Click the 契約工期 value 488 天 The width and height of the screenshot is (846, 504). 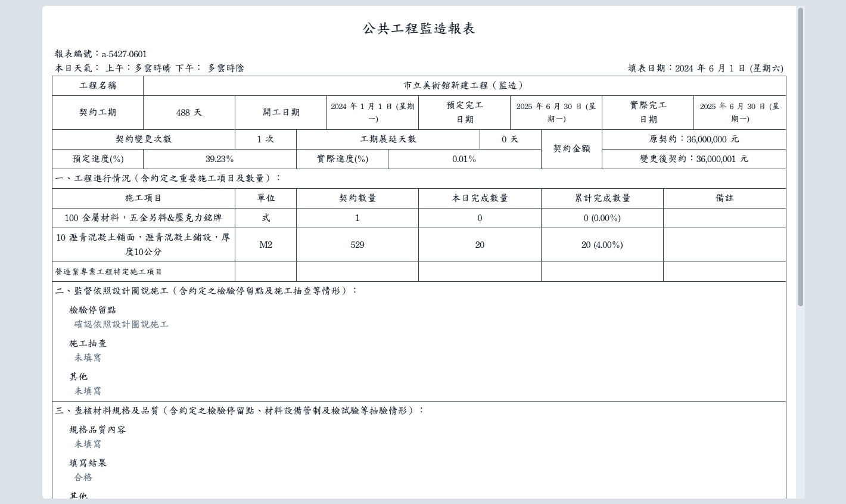(x=189, y=113)
